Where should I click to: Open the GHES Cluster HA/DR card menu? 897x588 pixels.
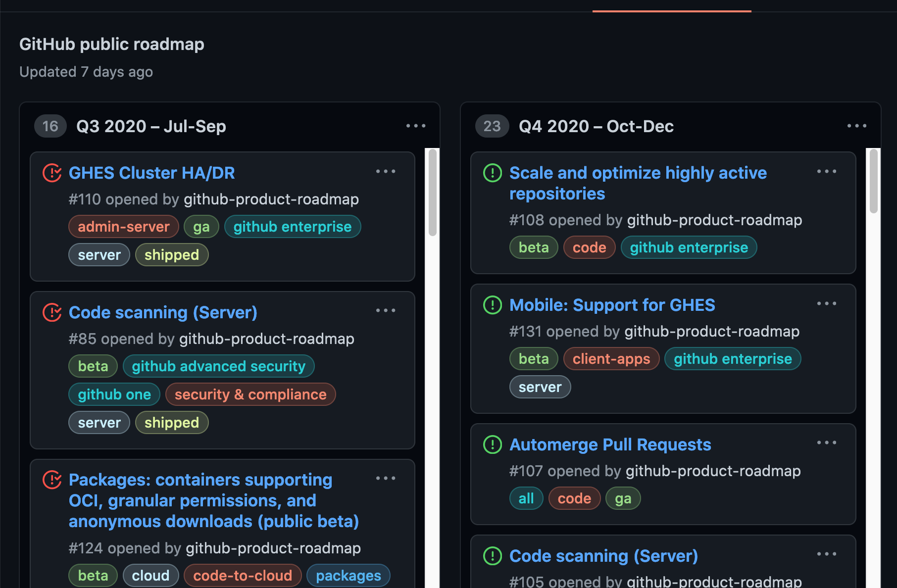386,171
